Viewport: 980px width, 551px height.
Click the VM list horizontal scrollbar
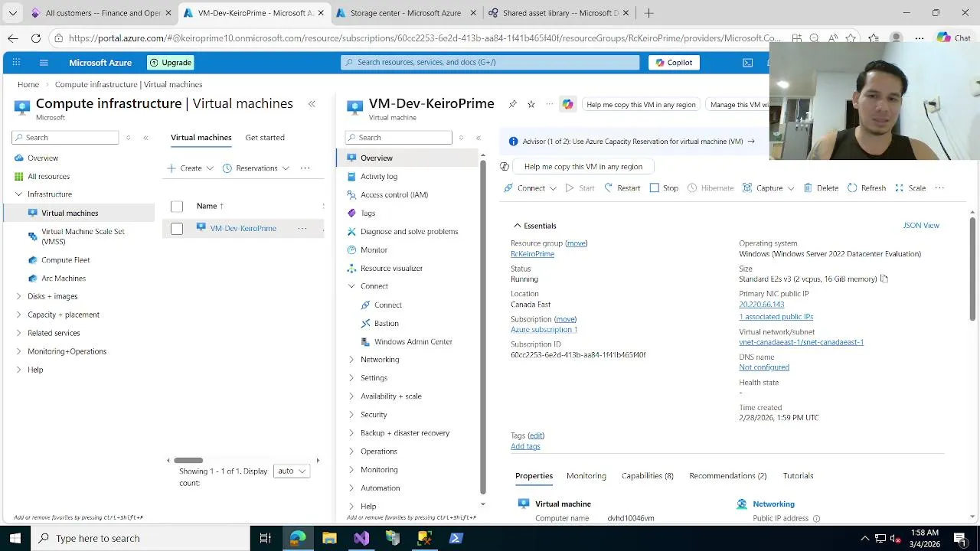(188, 461)
